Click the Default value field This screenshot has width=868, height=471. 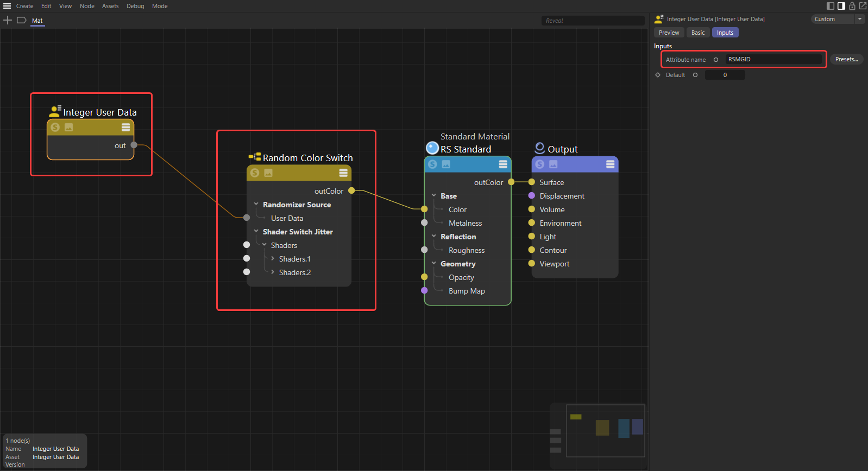tap(725, 75)
